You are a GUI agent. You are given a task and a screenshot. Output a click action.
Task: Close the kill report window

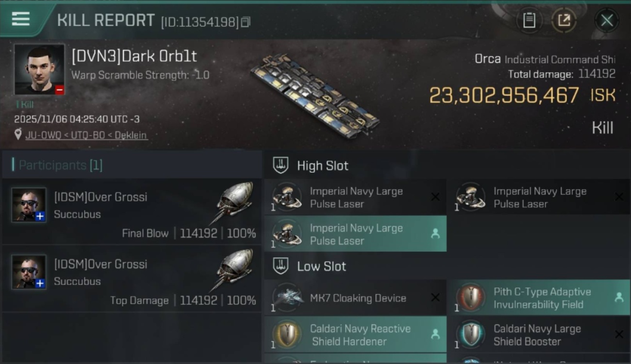pos(606,20)
